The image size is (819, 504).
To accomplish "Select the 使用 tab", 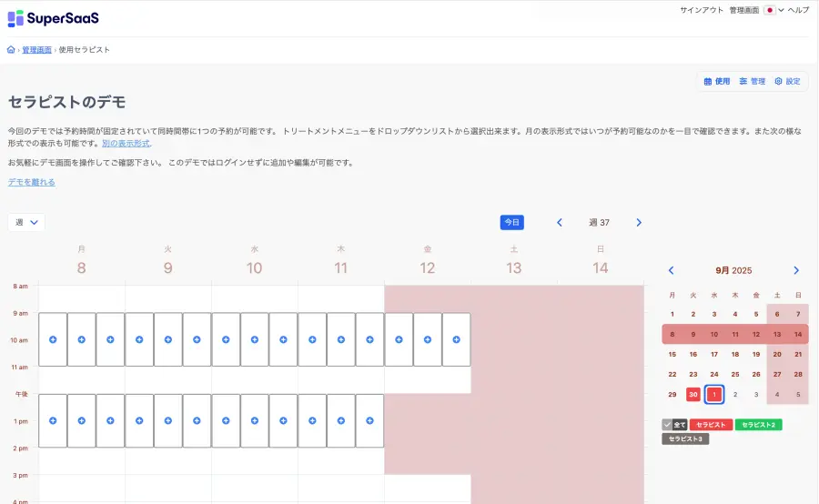I will click(717, 81).
